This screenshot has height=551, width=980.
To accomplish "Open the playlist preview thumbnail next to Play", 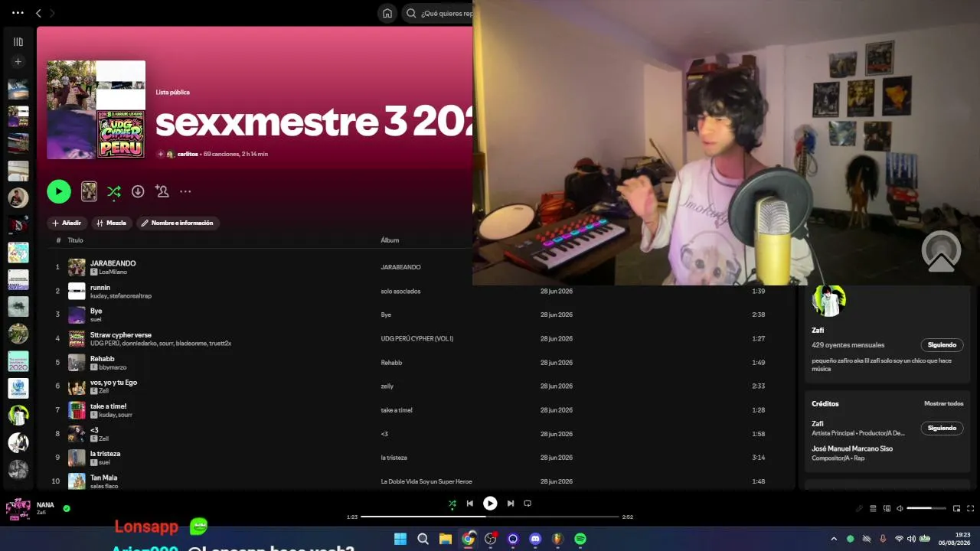I will click(89, 191).
